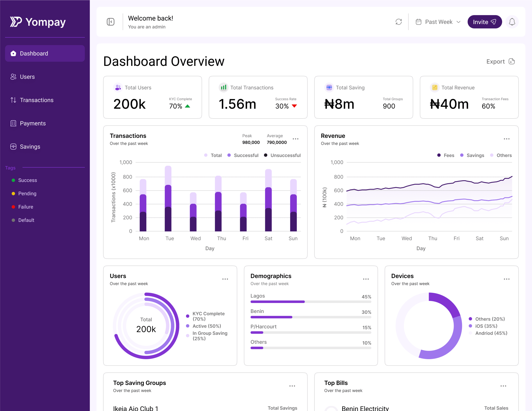This screenshot has height=411, width=532.
Task: Click the Total Revenue card icon
Action: coord(435,87)
